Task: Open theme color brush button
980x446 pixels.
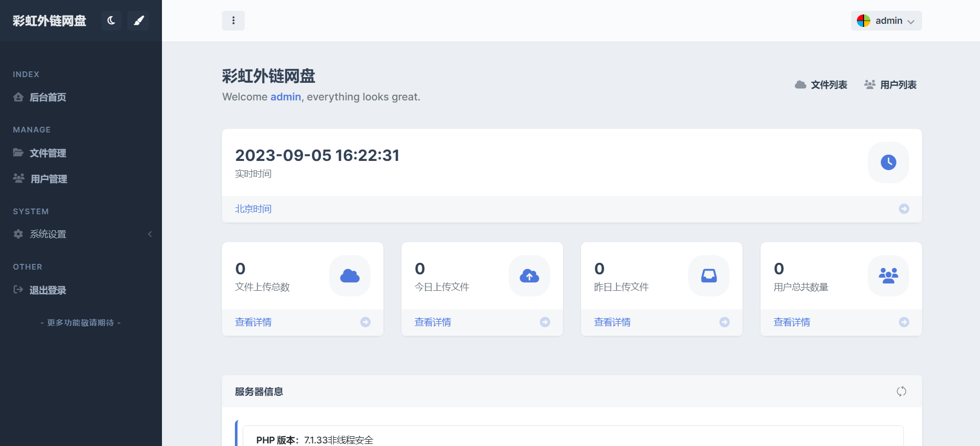Action: click(138, 21)
